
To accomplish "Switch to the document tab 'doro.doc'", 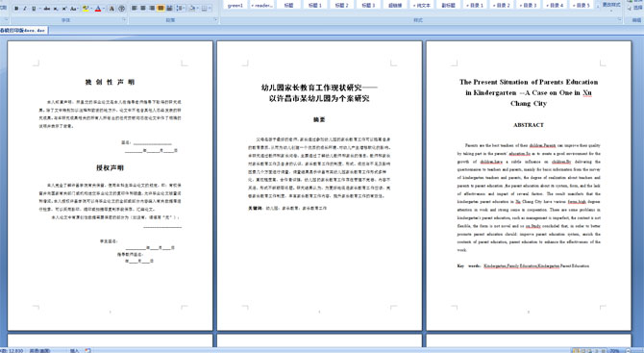I will [23, 31].
